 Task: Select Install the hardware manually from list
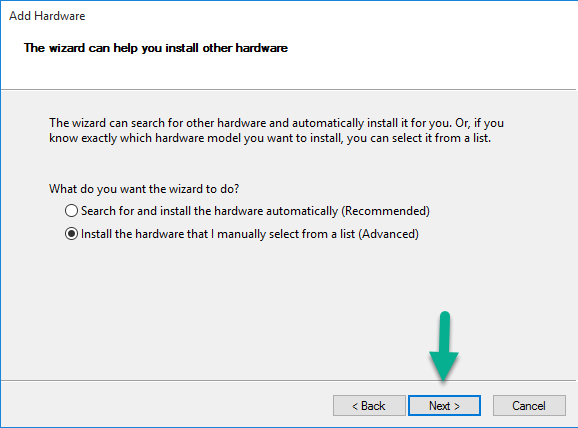pyautogui.click(x=242, y=234)
